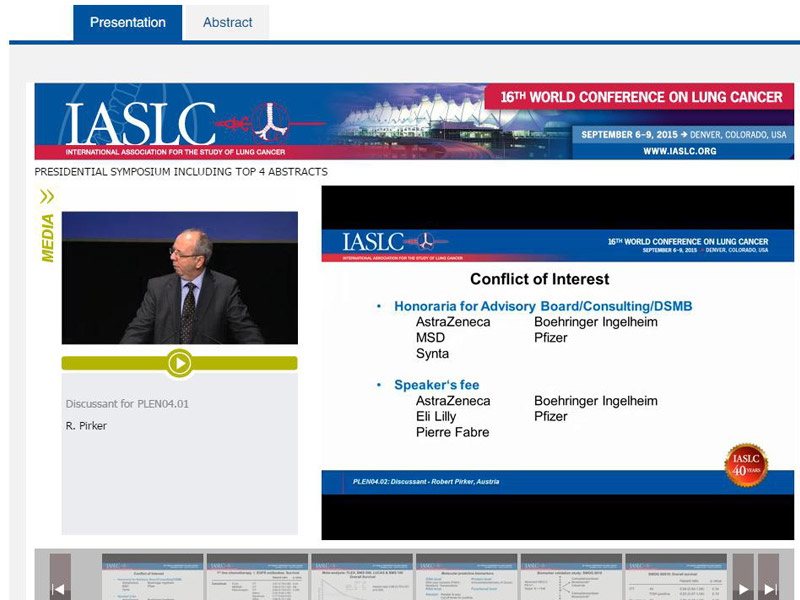Click the Speaker's fee heading on the slide
The height and width of the screenshot is (600, 800).
pos(436,385)
